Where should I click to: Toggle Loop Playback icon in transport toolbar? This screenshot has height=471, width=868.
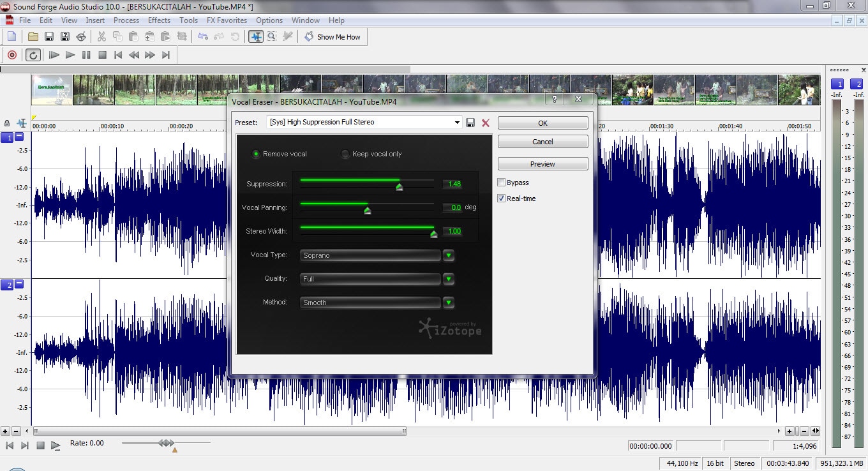33,55
